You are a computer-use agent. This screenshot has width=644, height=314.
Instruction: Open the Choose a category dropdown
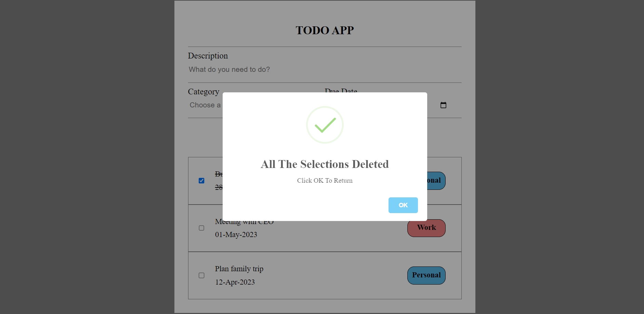pos(206,105)
